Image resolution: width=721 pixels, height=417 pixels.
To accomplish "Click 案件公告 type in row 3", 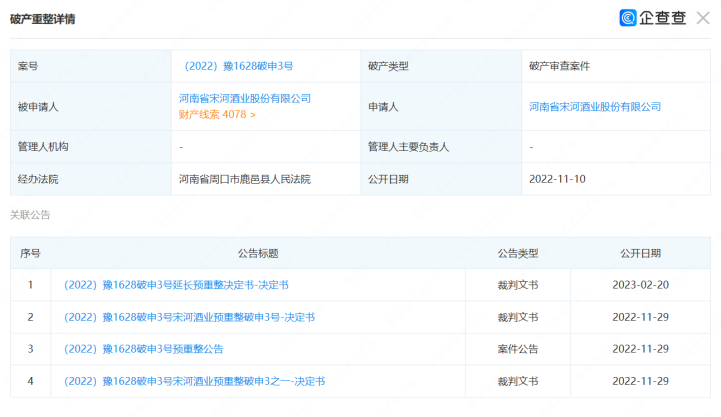I will tap(517, 349).
